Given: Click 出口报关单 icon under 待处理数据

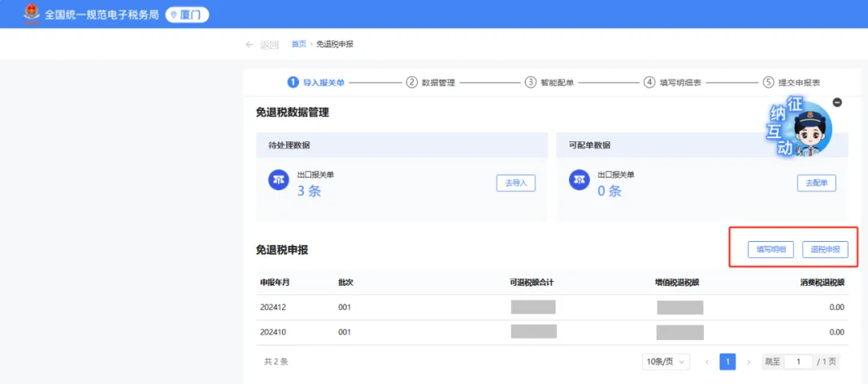Looking at the screenshot, I should [x=278, y=181].
